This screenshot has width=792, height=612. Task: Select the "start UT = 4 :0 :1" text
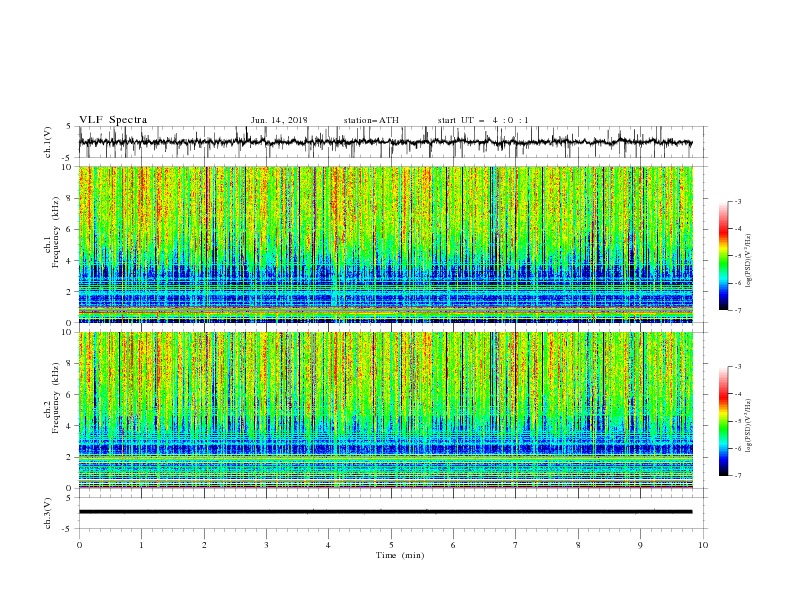pos(483,120)
